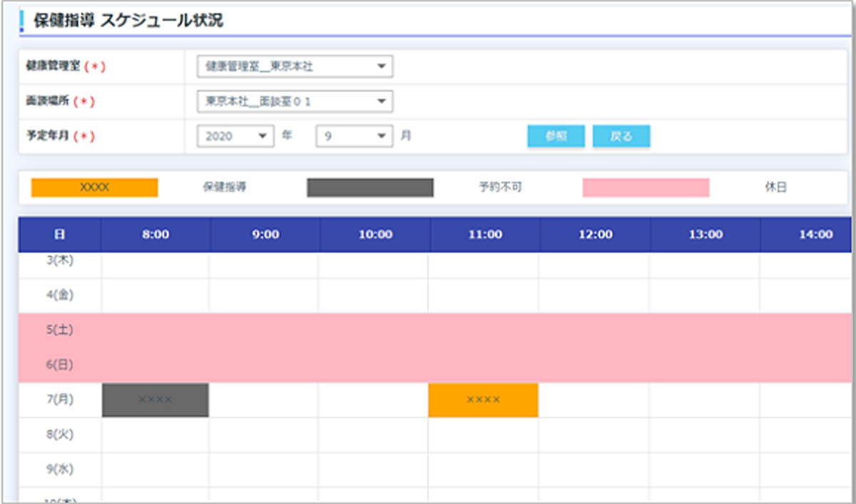This screenshot has width=856, height=504.
Task: Open the 面談場所 dropdown showing 東京本社__面談室０１
Action: (295, 101)
